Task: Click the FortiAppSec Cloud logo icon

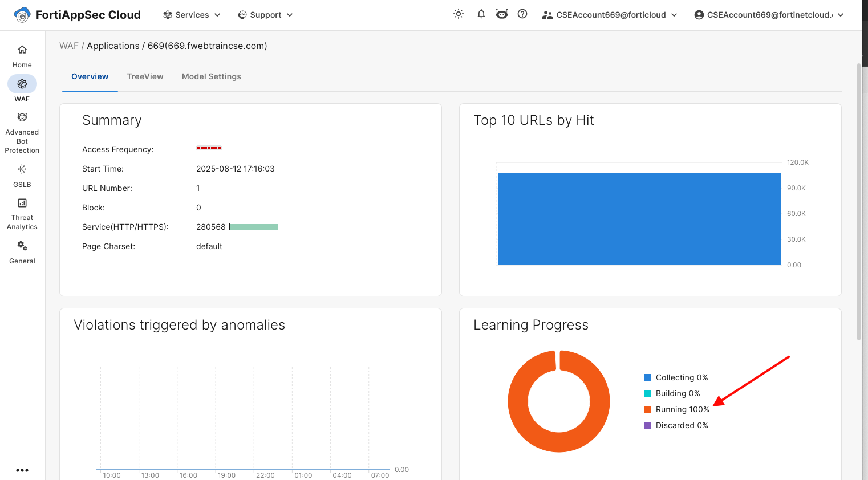Action: 22,15
